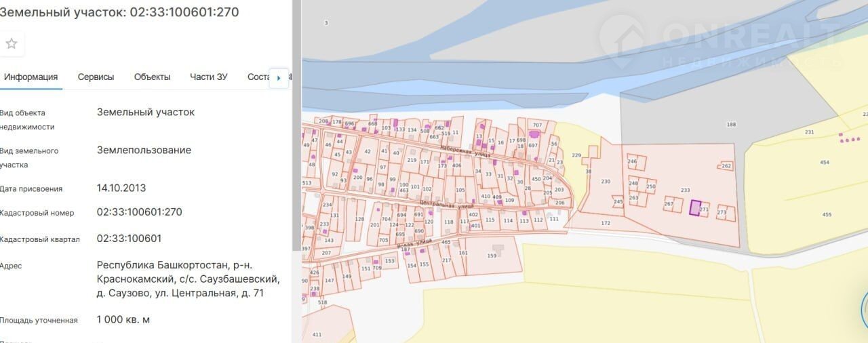
Task: Switch to the Сервисы tab
Action: pyautogui.click(x=96, y=77)
